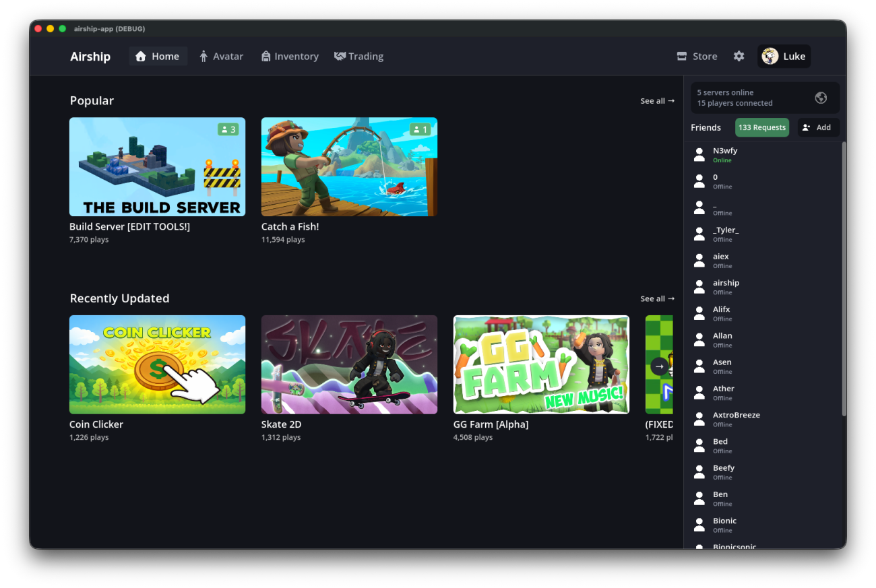Screen dimensions: 876x588
Task: Click the next arrow on Recently Updated carousel
Action: pyautogui.click(x=660, y=366)
